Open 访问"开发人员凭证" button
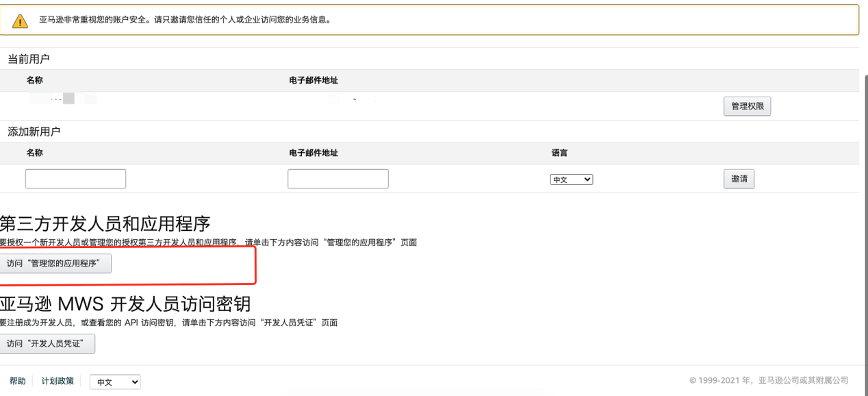 pyautogui.click(x=47, y=344)
